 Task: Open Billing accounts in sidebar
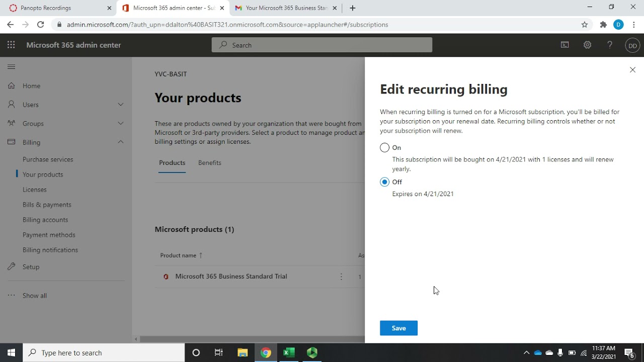point(45,220)
